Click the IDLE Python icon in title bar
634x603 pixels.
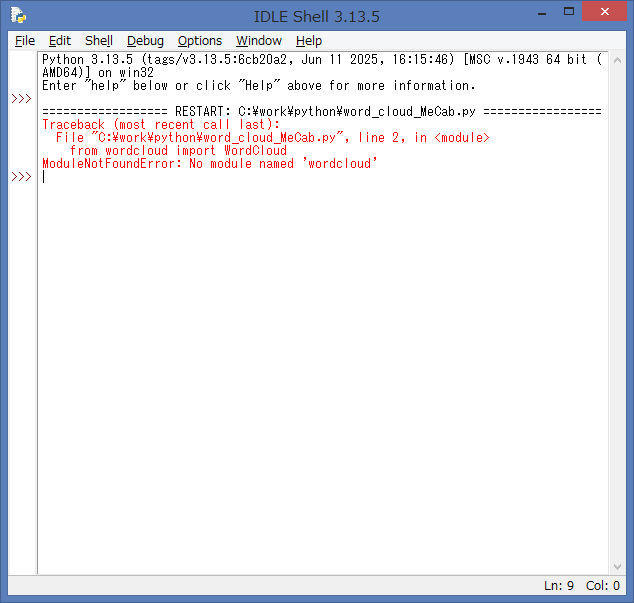(x=18, y=14)
